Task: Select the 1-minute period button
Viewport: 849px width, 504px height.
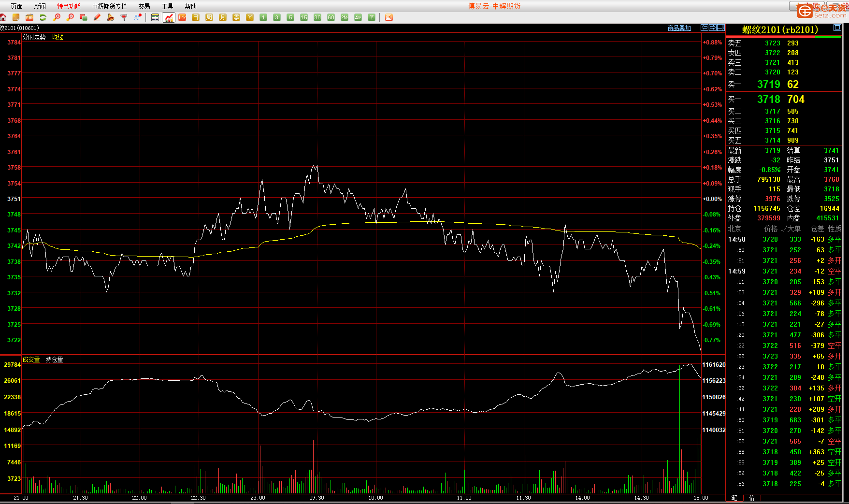Action: coord(263,17)
